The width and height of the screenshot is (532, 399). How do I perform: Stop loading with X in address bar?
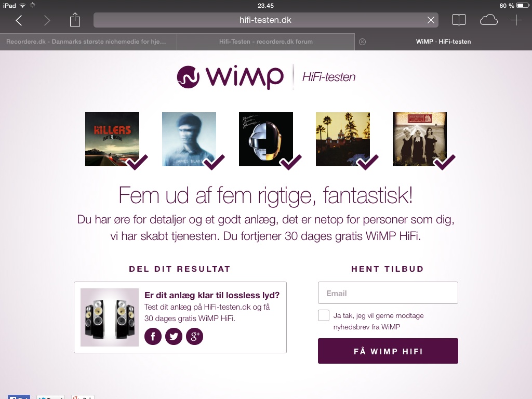pyautogui.click(x=431, y=20)
